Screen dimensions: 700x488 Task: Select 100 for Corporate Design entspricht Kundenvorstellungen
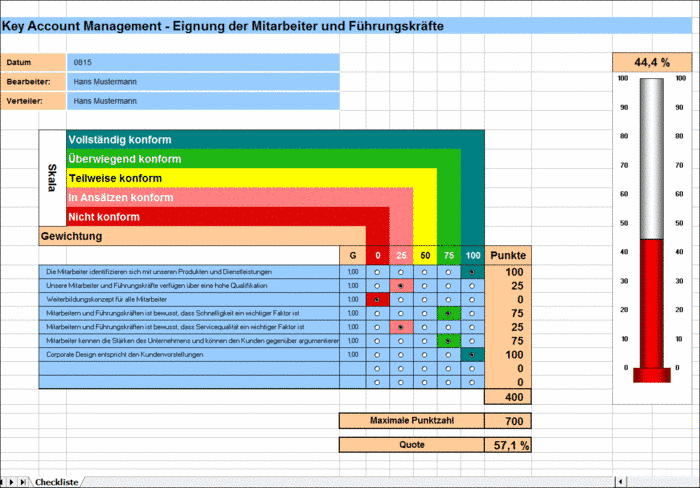pos(472,355)
